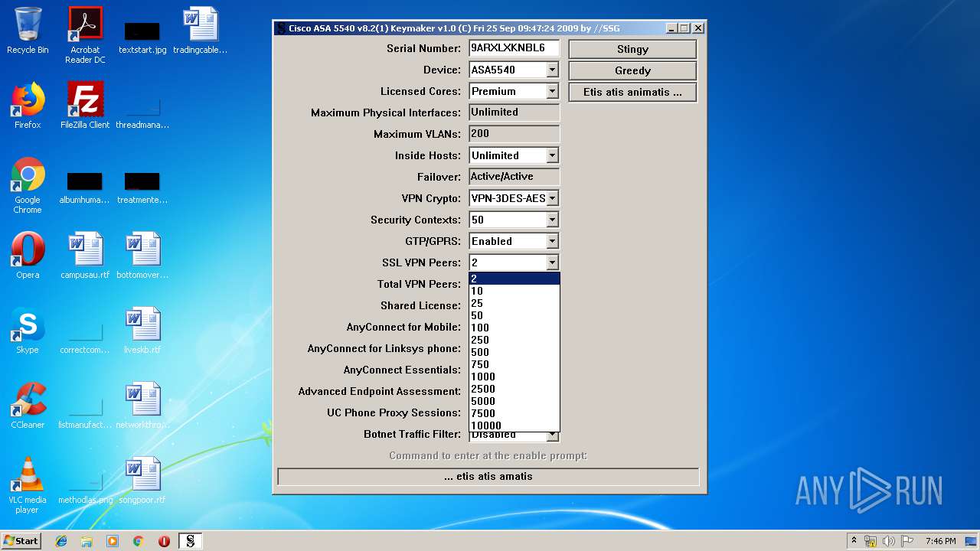Click the Failover Active/Active field
This screenshot has height=551, width=980.
(x=514, y=176)
